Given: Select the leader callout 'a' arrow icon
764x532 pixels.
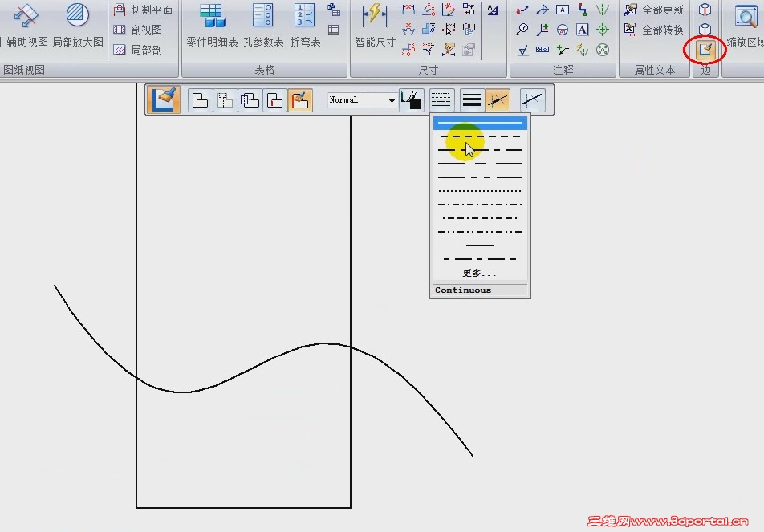Looking at the screenshot, I should (522, 10).
